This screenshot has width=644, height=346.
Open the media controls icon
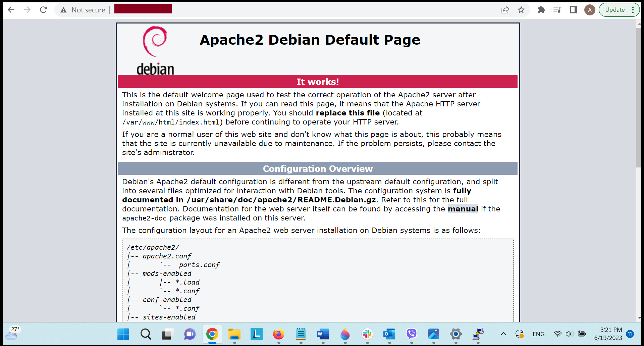tap(557, 10)
